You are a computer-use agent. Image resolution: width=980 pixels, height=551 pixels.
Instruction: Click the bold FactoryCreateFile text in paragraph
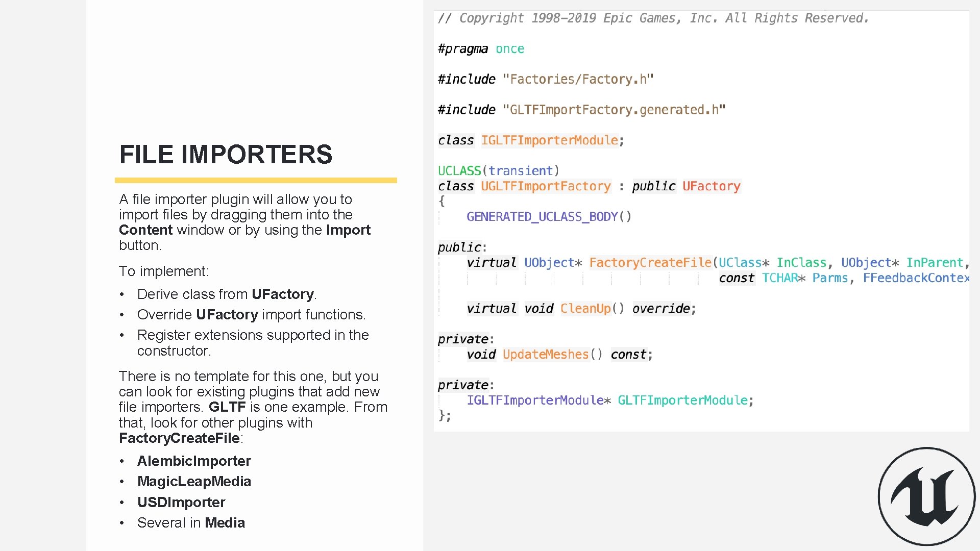[179, 438]
